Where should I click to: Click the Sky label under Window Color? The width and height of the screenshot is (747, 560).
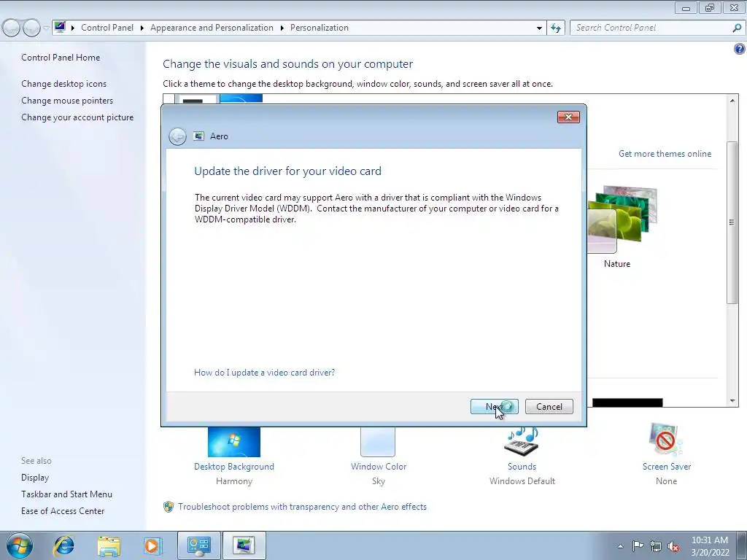379,481
